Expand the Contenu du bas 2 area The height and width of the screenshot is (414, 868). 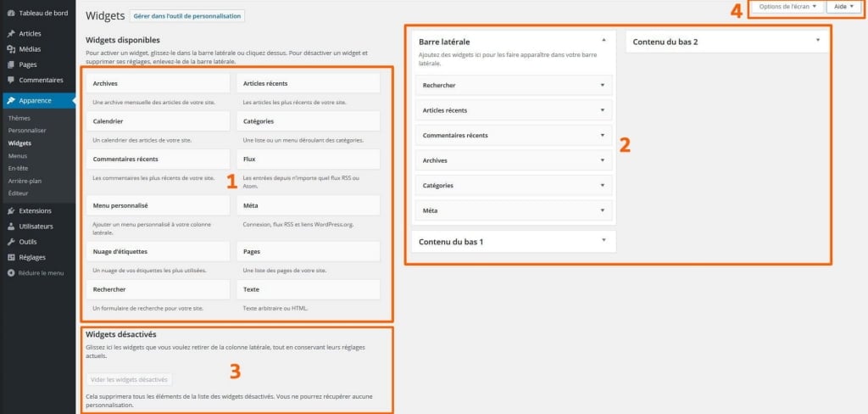pos(818,41)
